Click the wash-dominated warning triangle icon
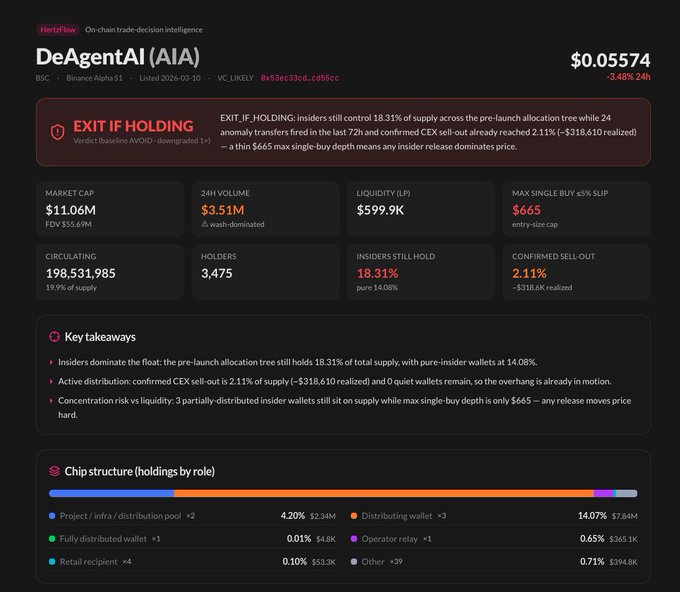680x592 pixels. coord(205,224)
